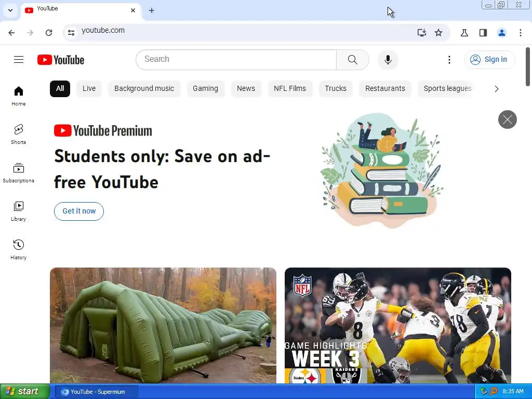Close the YouTube tab
Screen dimensions: 532x399
click(x=133, y=10)
